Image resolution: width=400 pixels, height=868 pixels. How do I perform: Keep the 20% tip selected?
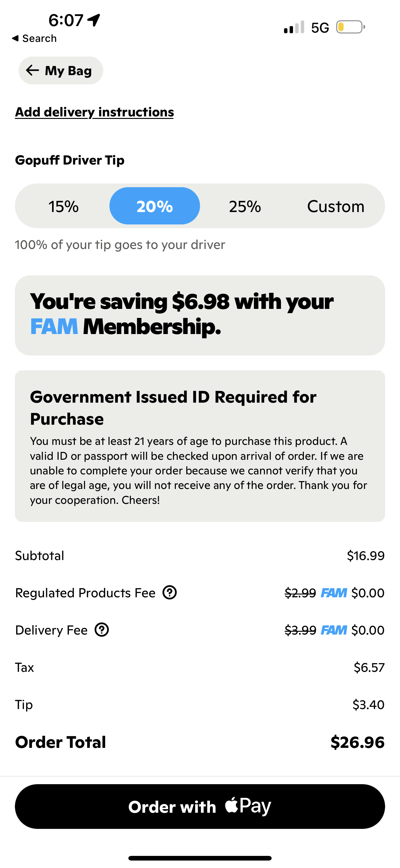point(154,206)
